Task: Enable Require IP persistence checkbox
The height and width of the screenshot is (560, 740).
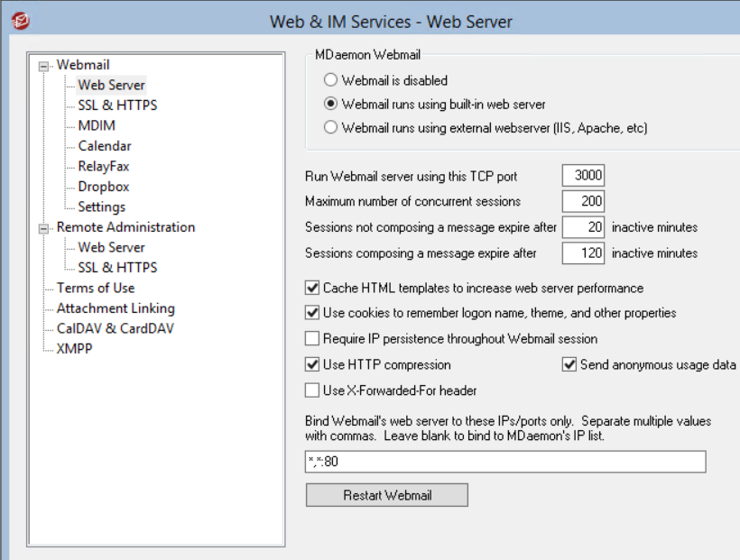Action: pyautogui.click(x=312, y=339)
